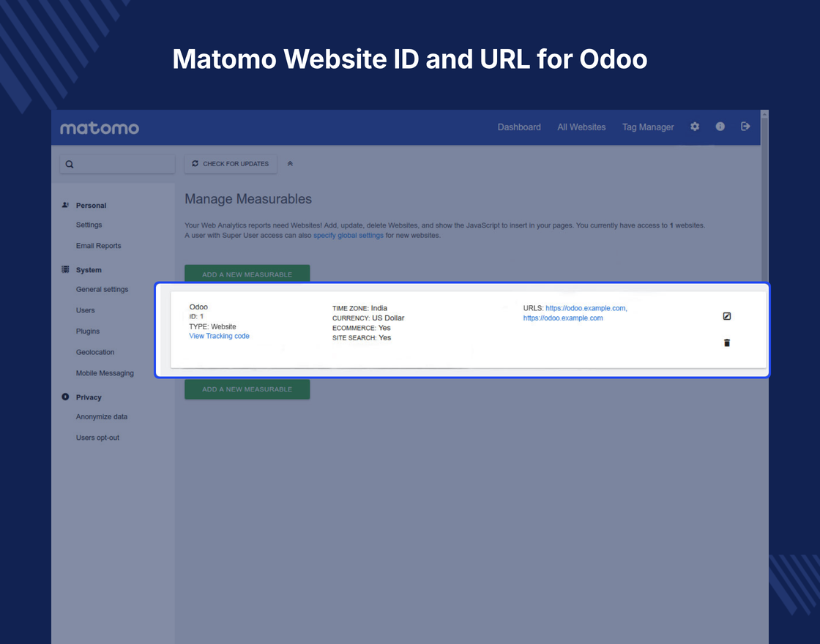Click the search magnifier icon
The image size is (820, 644).
[x=70, y=164]
